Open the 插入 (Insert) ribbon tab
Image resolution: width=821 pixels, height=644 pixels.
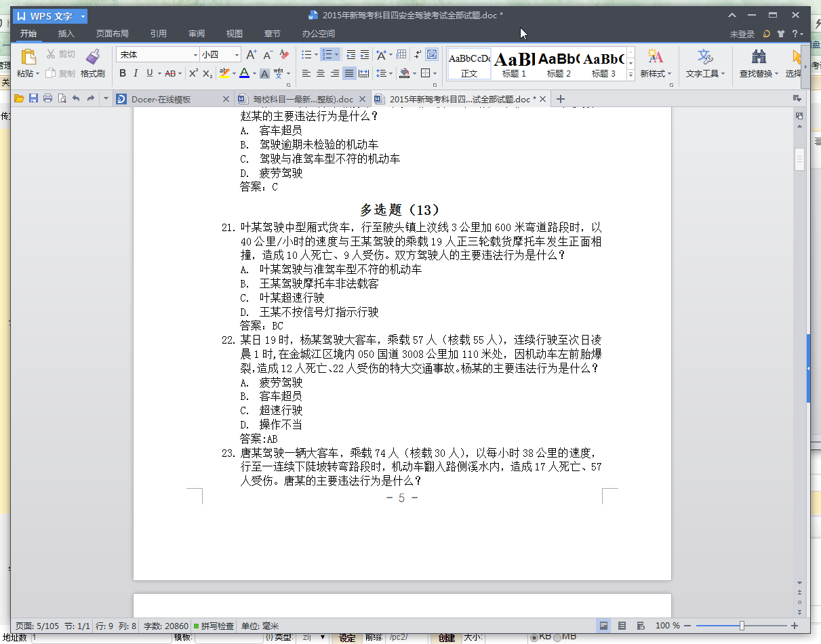pyautogui.click(x=66, y=33)
